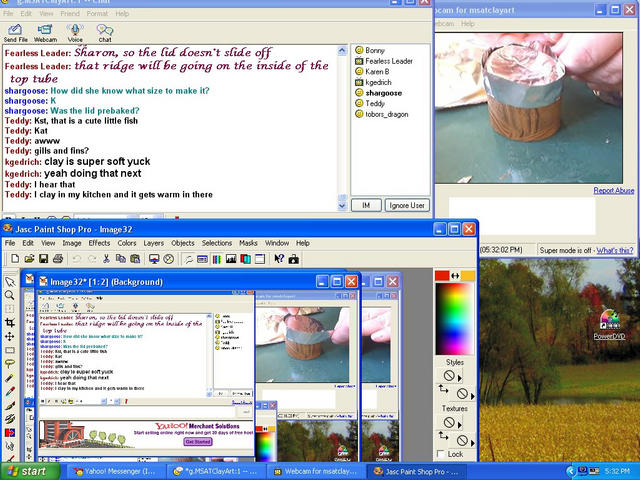640x480 pixels.
Task: Pick a color from the rainbow color picker
Action: pyautogui.click(x=454, y=319)
